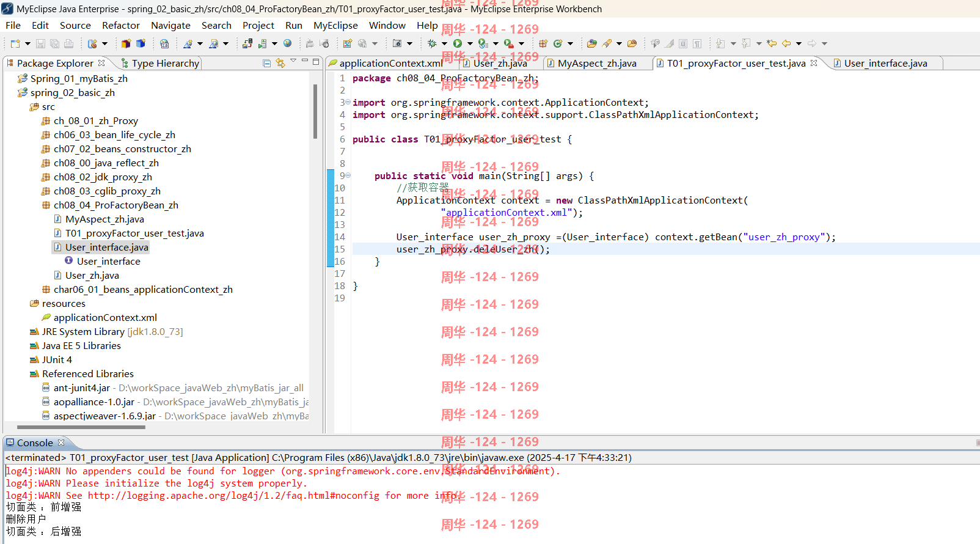The width and height of the screenshot is (980, 544).
Task: Click the New file wizard icon
Action: click(15, 43)
